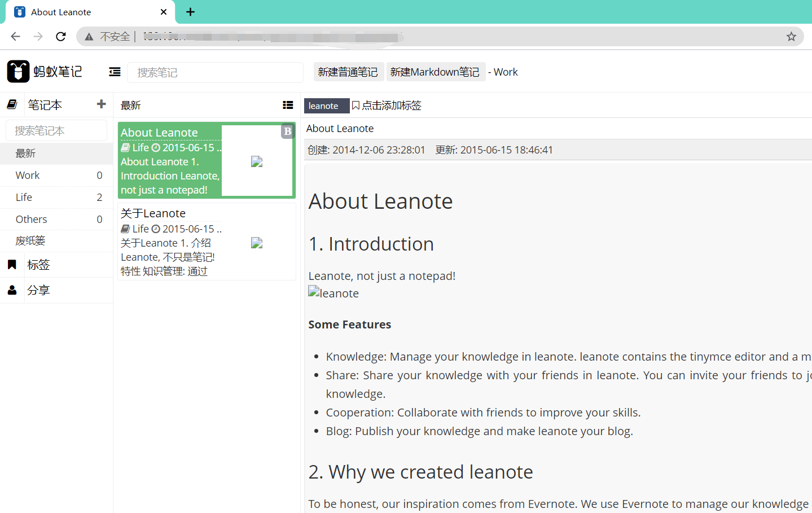
Task: Click the 关于Leanote note thumbnail
Action: tap(257, 243)
